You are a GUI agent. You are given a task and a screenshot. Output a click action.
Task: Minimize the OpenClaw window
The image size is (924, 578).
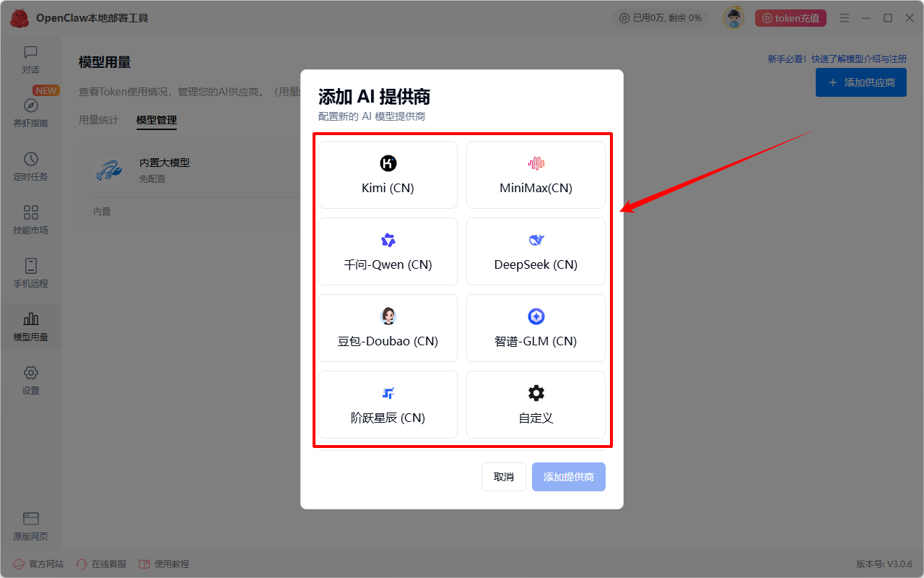click(866, 18)
